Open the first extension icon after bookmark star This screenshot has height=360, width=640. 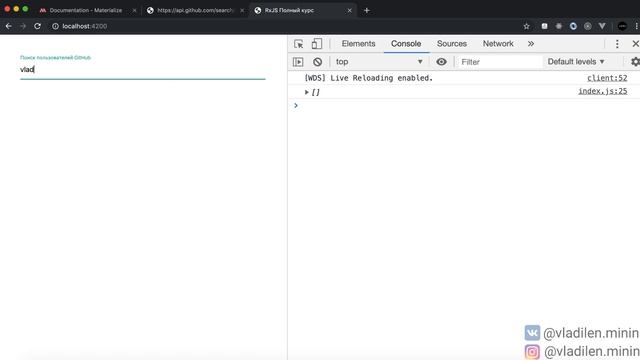click(x=544, y=26)
